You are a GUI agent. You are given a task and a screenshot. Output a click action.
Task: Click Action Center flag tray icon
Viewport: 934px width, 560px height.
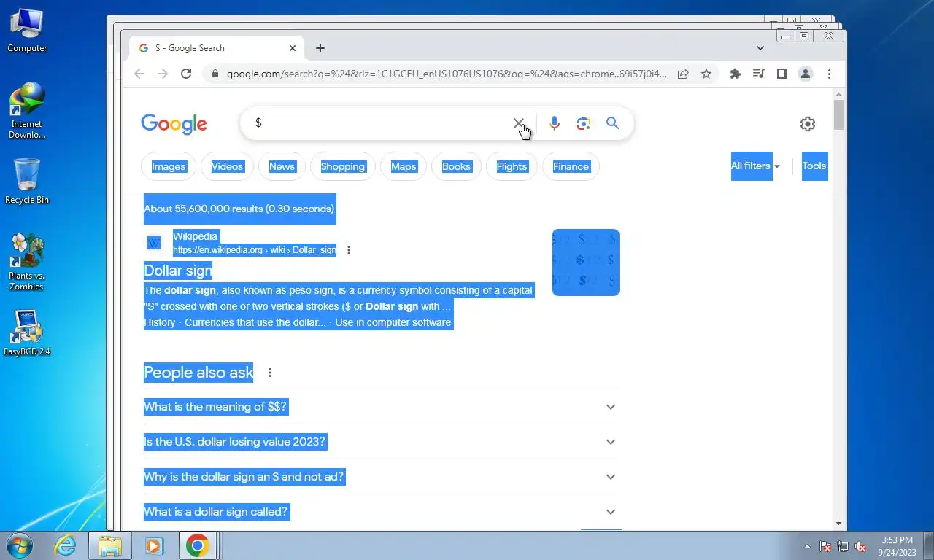click(x=825, y=546)
